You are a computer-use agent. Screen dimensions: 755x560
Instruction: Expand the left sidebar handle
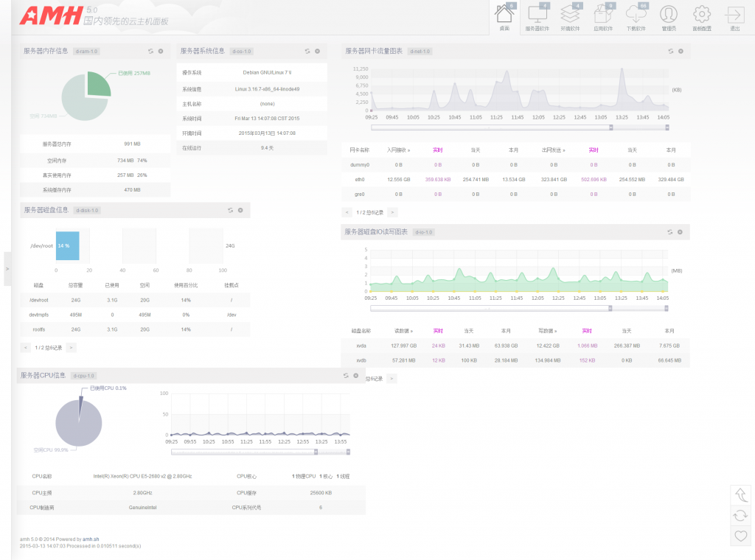[7, 269]
